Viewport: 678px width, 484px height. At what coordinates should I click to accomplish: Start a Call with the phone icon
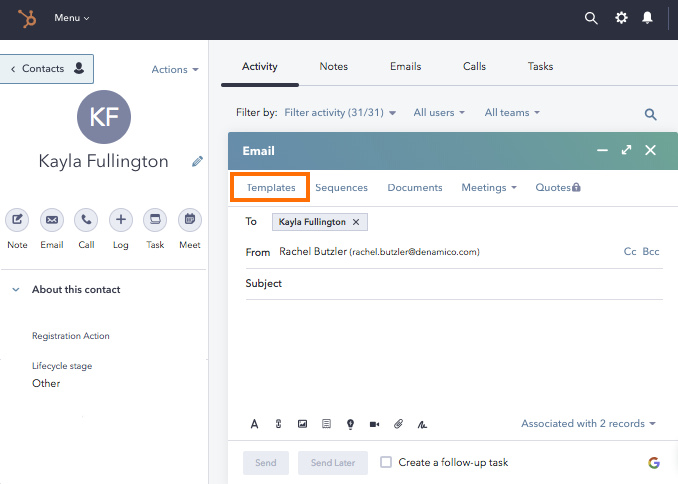(x=86, y=220)
